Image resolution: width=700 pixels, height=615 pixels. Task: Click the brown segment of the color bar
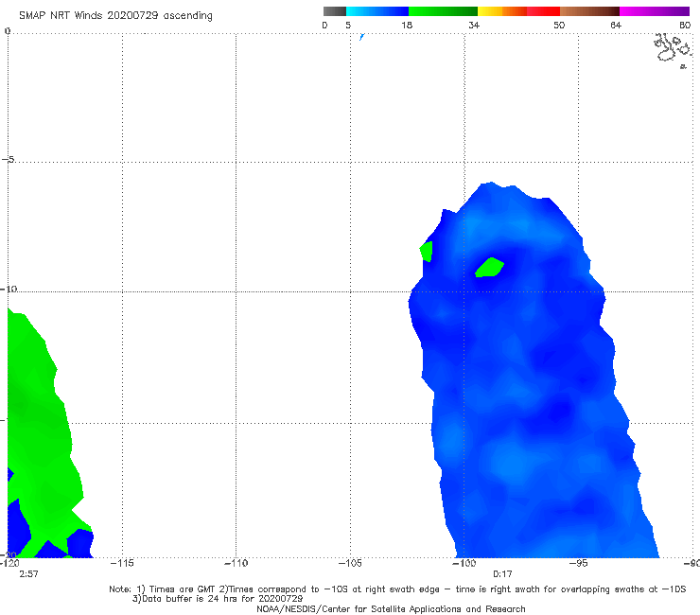click(589, 11)
